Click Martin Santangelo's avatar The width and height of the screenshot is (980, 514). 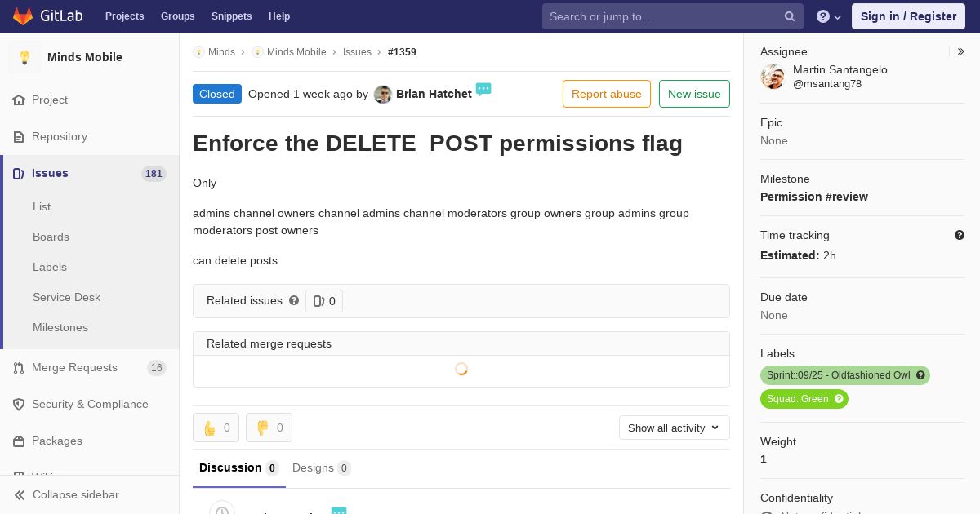pos(773,77)
